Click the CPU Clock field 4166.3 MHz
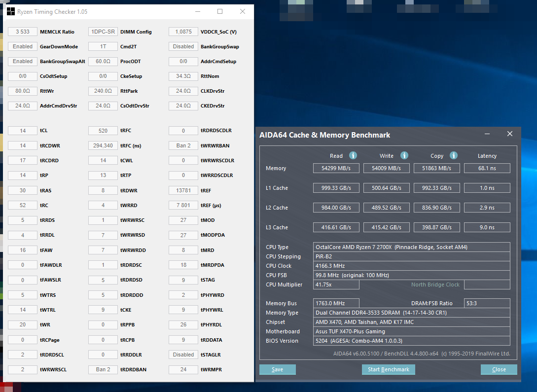The height and width of the screenshot is (392, 537). pos(411,266)
